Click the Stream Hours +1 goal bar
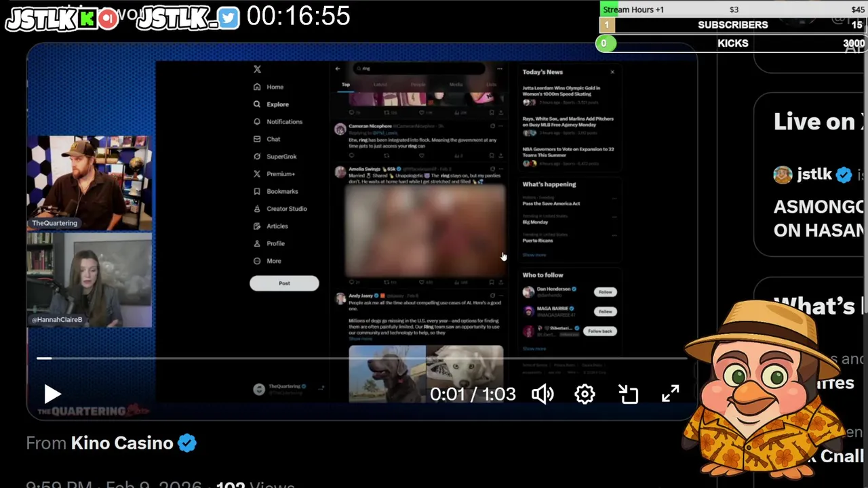 (734, 9)
